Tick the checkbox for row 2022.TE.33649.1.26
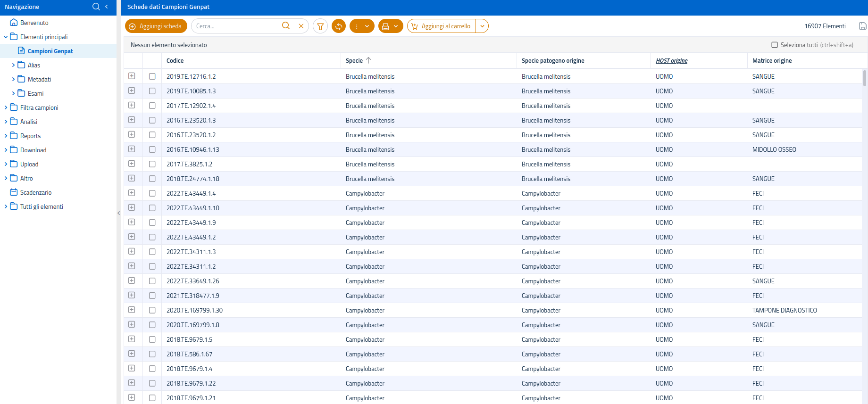868x404 pixels. [152, 281]
